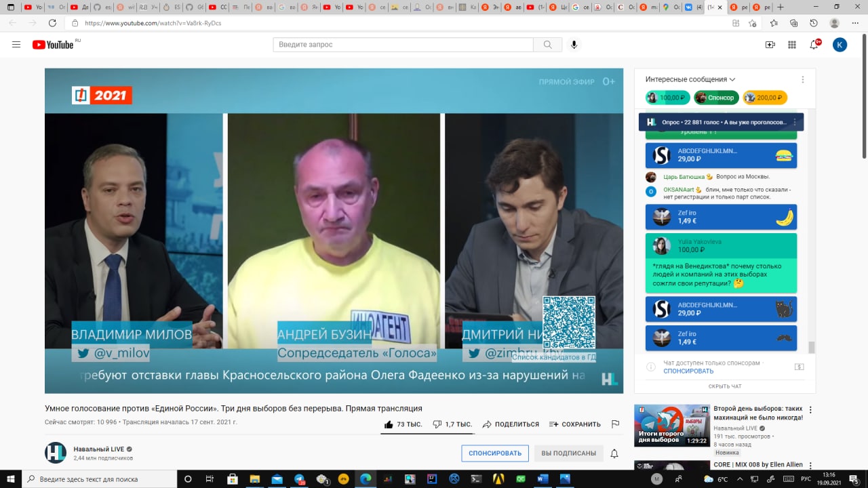Viewport: 868px width, 488px height.
Task: Select the Спонсор chip in chat ticker
Action: coord(716,98)
